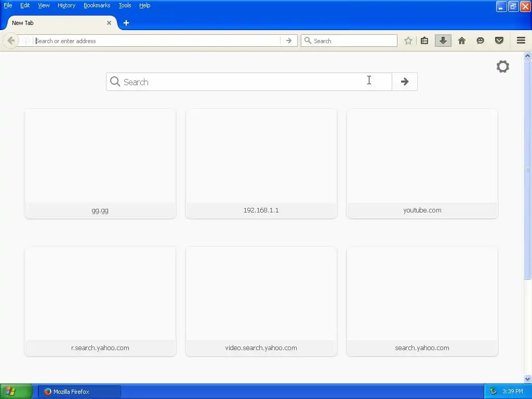The image size is (532, 399).
Task: Open the search.yahoo.com tile
Action: (x=422, y=301)
